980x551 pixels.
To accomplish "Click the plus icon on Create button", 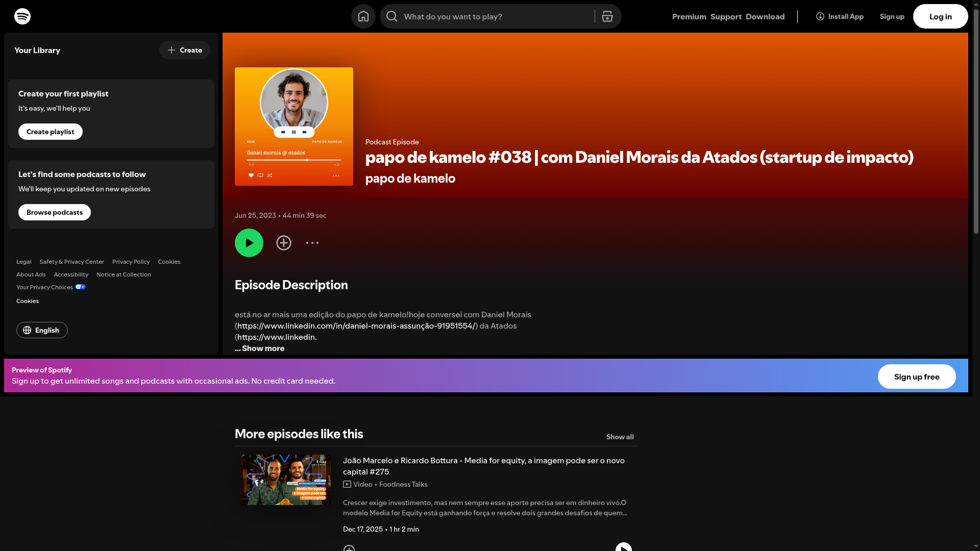I will pyautogui.click(x=171, y=50).
